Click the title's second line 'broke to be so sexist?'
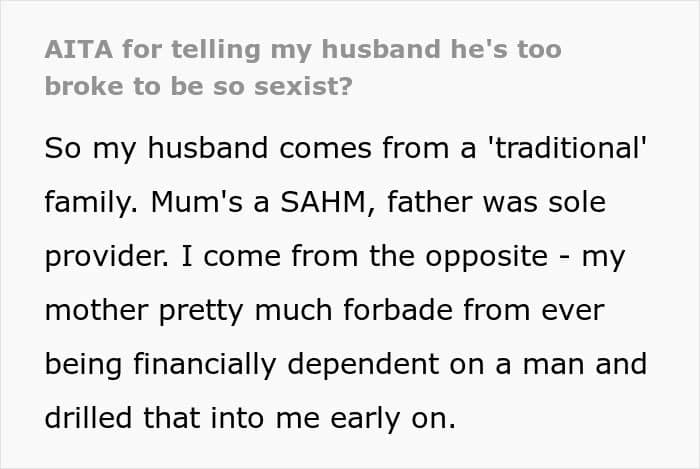The width and height of the screenshot is (700, 469). tap(199, 86)
